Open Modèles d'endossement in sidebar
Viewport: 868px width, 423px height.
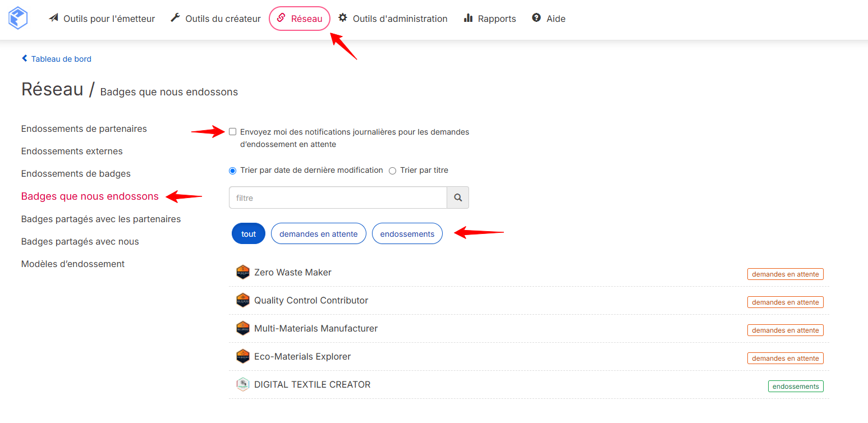(x=73, y=264)
